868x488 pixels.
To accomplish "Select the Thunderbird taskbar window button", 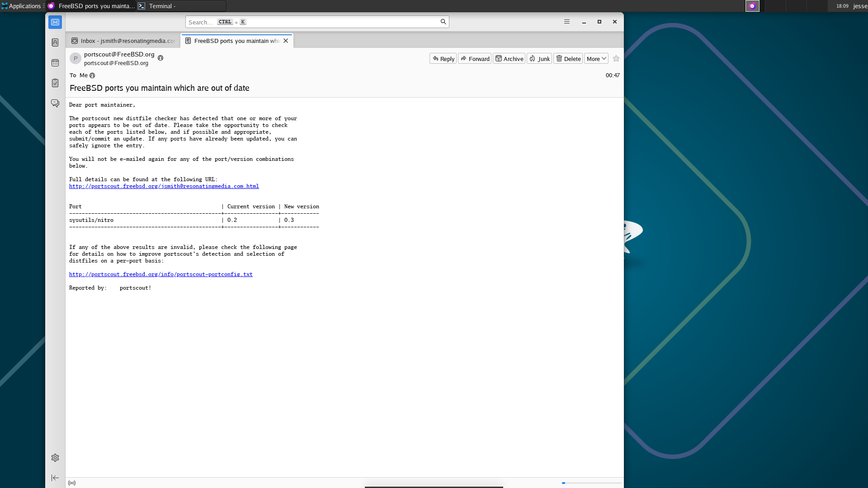I will [x=91, y=6].
